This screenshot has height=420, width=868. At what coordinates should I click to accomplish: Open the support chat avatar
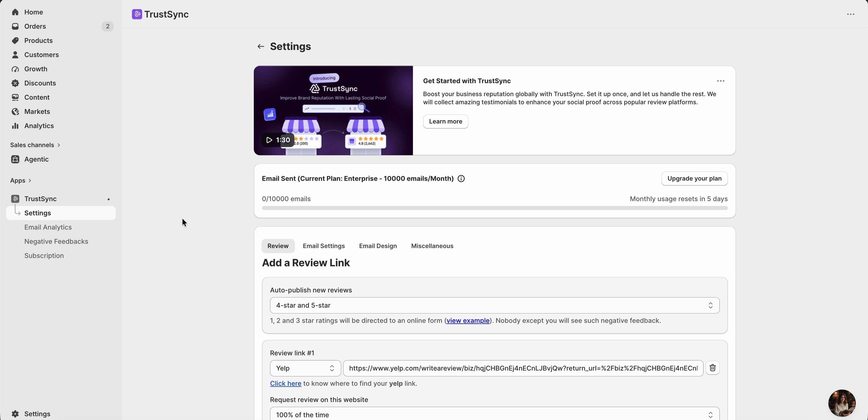842,403
